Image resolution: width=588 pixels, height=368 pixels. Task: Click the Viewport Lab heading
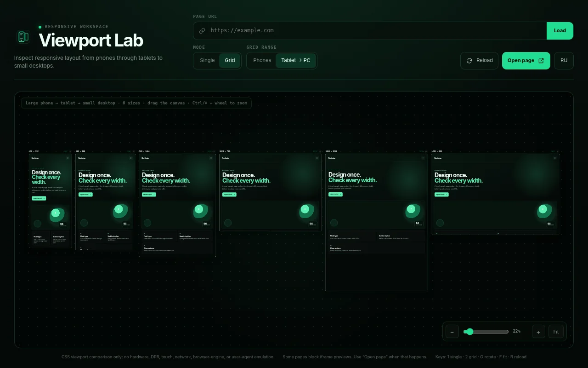[91, 40]
